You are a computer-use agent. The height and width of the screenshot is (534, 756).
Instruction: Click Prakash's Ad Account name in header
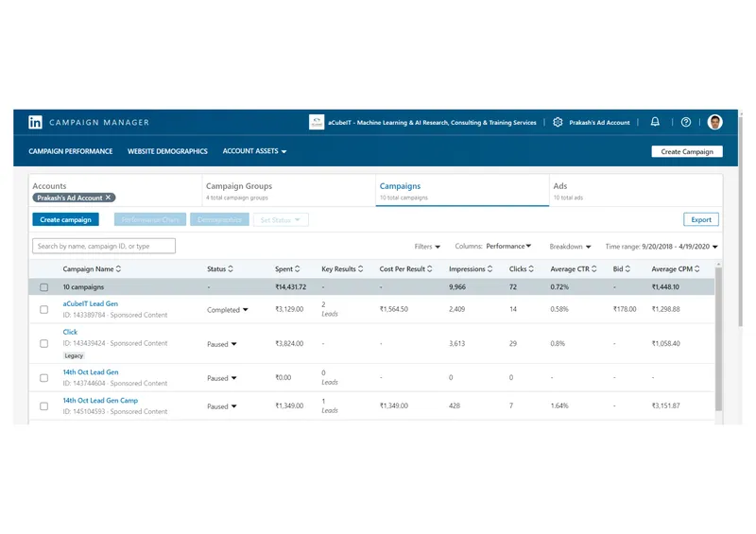pos(599,123)
